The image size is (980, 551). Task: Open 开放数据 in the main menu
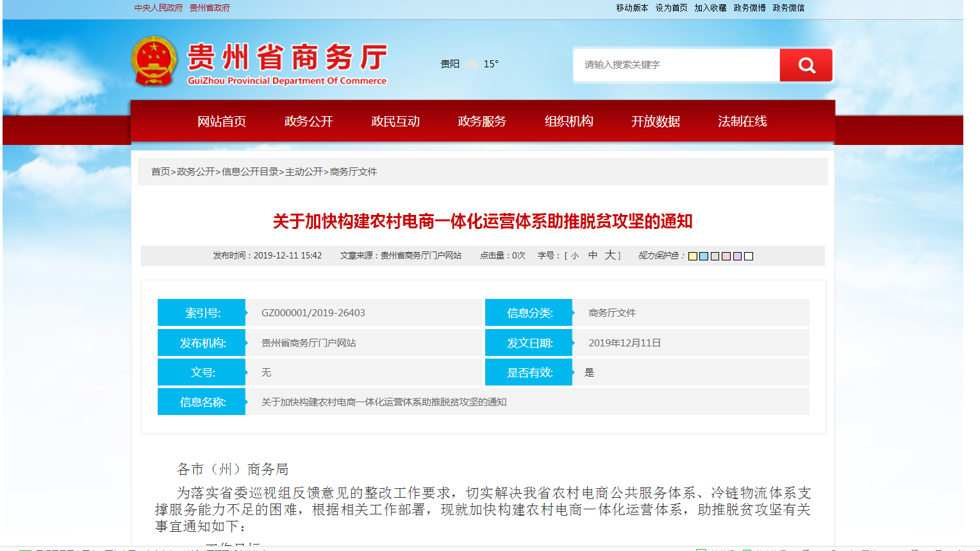point(655,121)
